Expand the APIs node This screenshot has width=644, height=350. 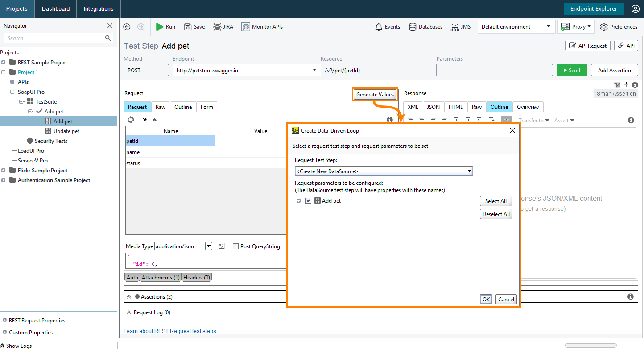12,82
